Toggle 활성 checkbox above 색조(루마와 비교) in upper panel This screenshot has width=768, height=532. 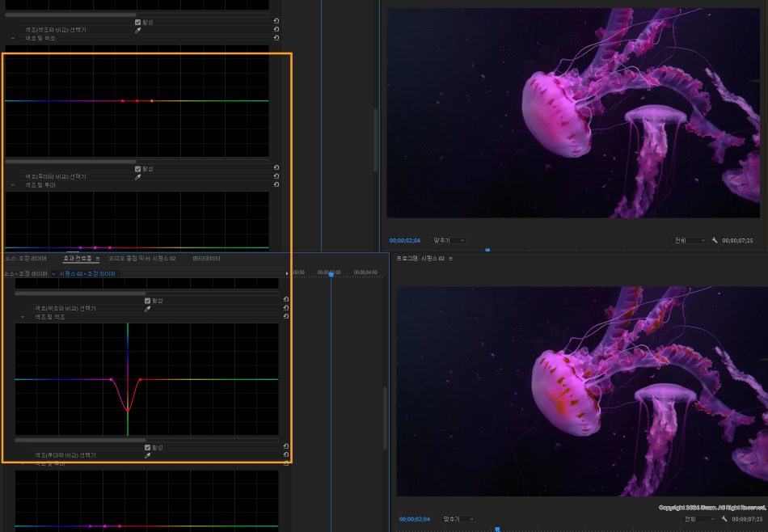[137, 169]
